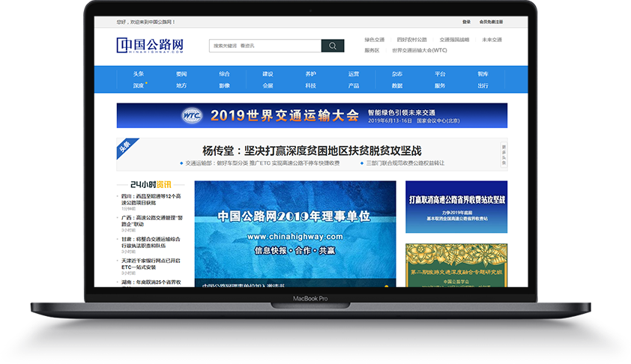Image resolution: width=631 pixels, height=364 pixels.
Task: Open the 智库 navigation menu item
Action: 483,74
